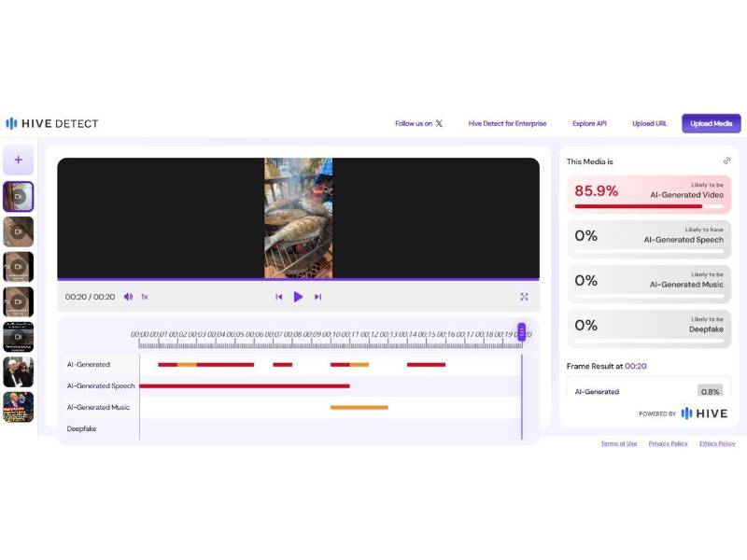Select seventh media thumbnail in sidebar
The image size is (747, 560).
pyautogui.click(x=18, y=407)
